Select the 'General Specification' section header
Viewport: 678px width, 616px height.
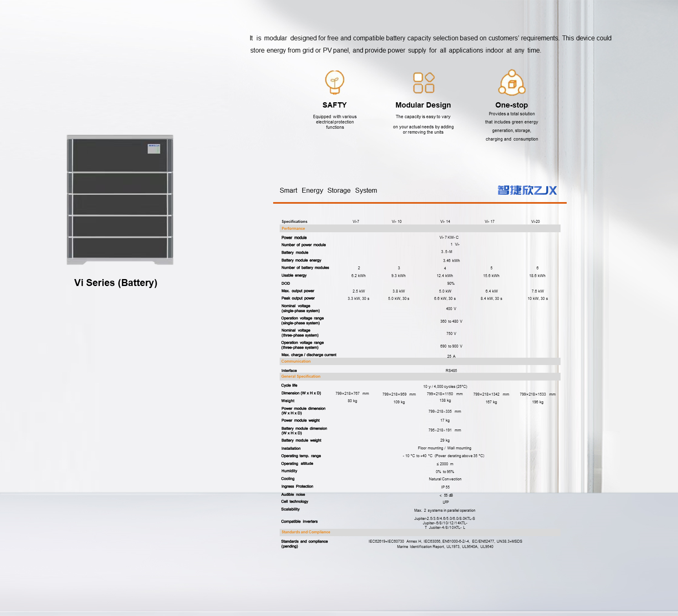click(x=420, y=376)
